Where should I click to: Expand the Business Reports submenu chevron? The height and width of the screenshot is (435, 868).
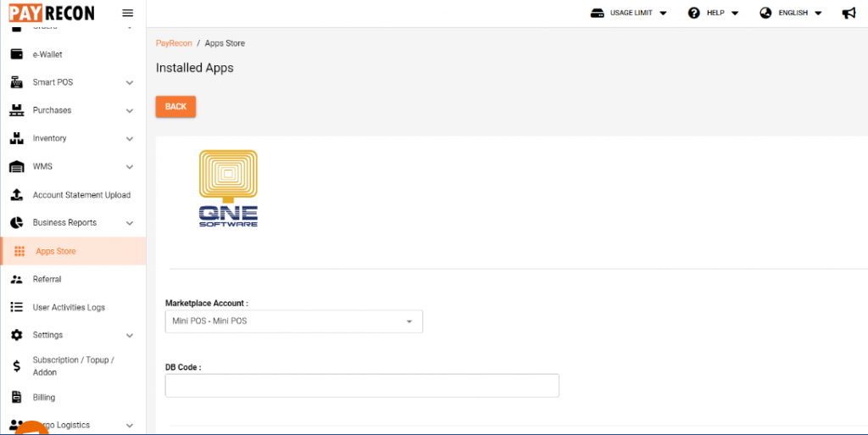130,223
